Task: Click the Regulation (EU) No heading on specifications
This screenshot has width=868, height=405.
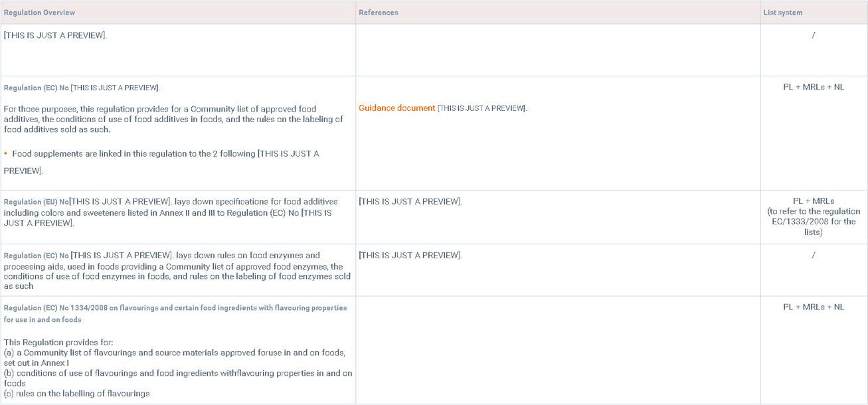Action: 36,202
